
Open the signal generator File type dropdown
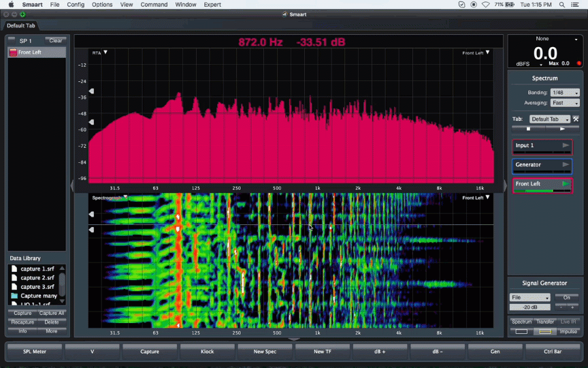click(529, 298)
